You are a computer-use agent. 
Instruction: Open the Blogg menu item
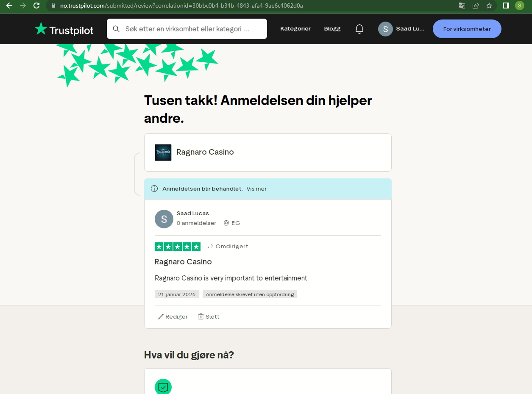[x=332, y=29]
